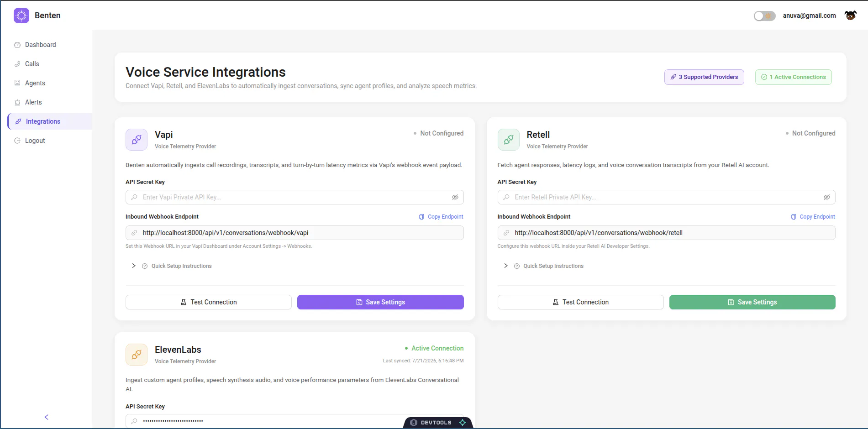
Task: Focus the Vapi API Secret Key field
Action: (295, 197)
